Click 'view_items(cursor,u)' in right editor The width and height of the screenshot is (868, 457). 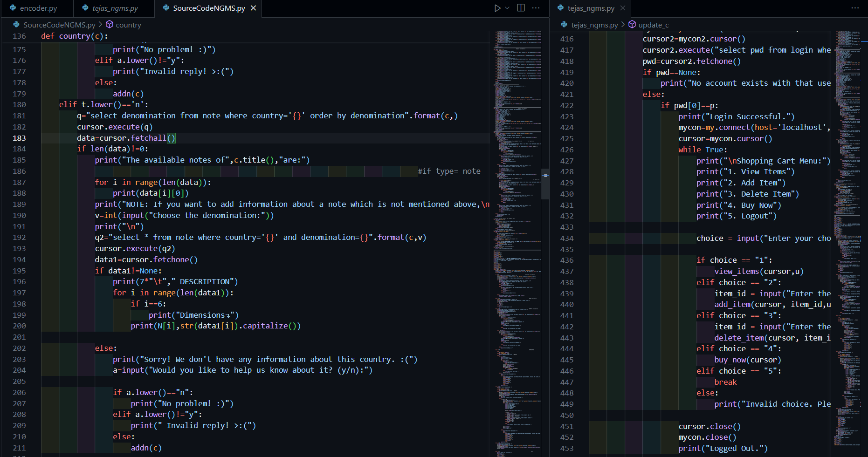(759, 271)
